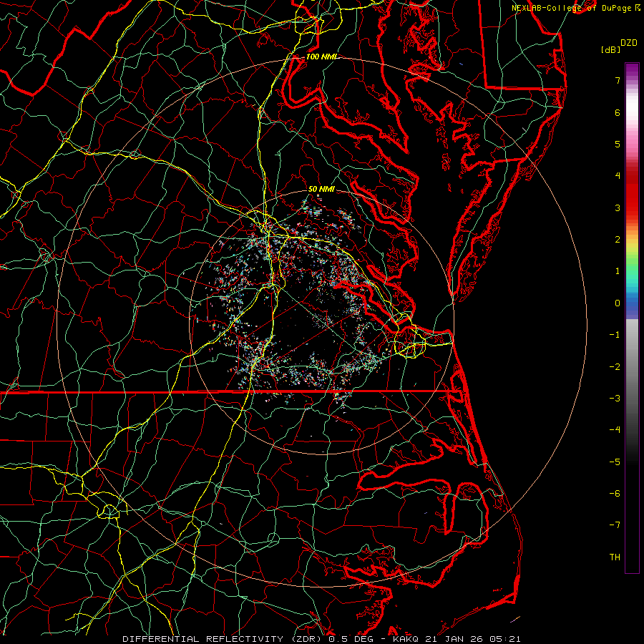Screen dimensions: 644x644
Task: Click the NEXLAB-College of DuPage text
Action: pyautogui.click(x=571, y=7)
